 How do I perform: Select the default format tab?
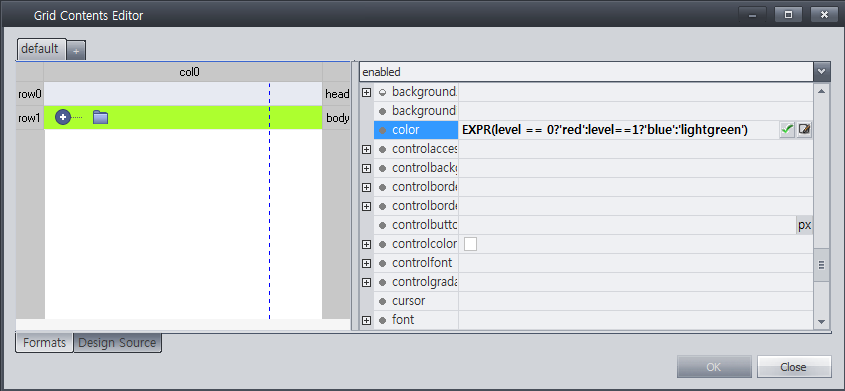click(41, 49)
